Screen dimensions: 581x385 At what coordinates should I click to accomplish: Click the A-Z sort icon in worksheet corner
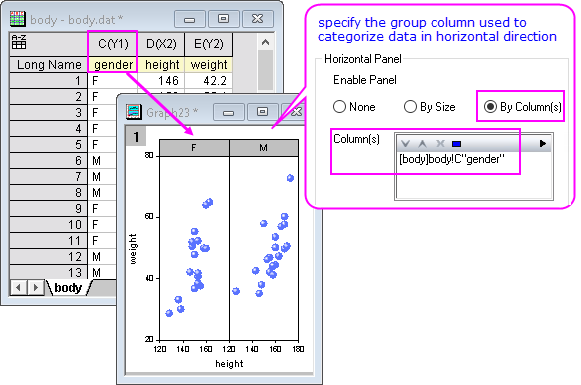19,42
